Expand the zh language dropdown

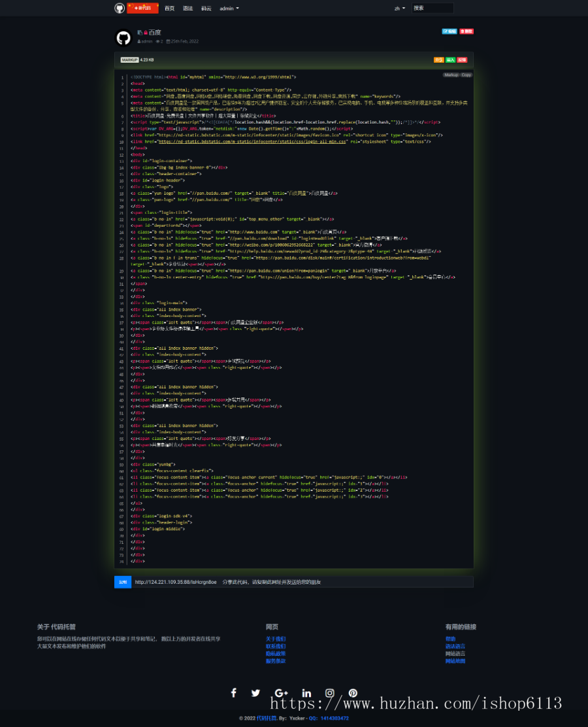tap(399, 8)
